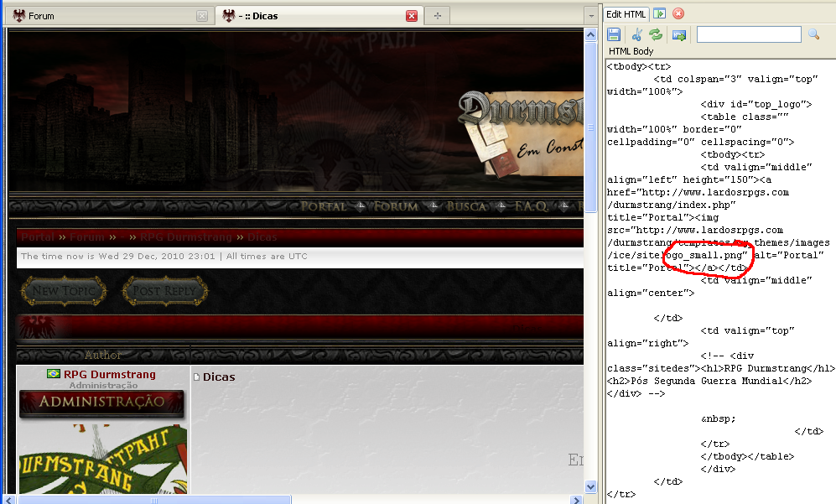
Task: Click the magnifying glass search icon
Action: pyautogui.click(x=813, y=34)
